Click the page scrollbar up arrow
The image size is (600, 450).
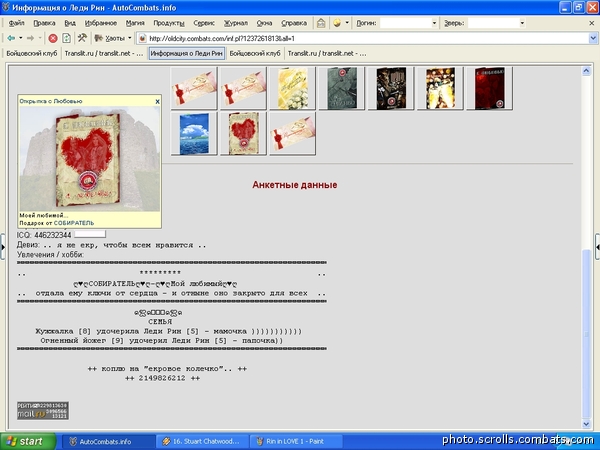586,71
